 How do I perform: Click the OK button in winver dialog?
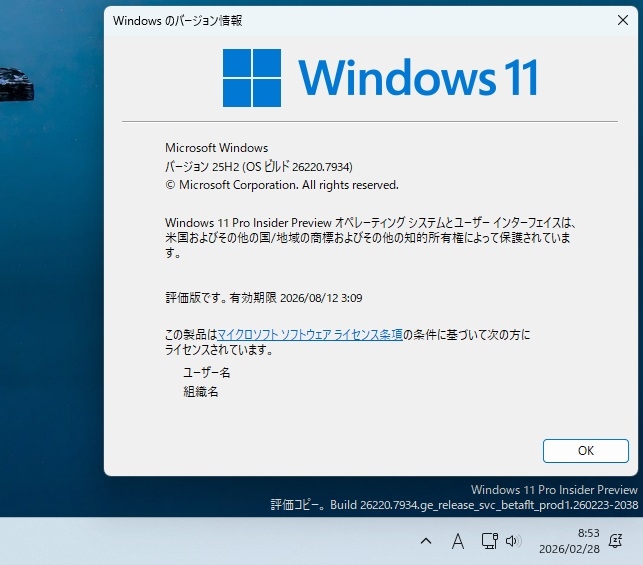[585, 451]
